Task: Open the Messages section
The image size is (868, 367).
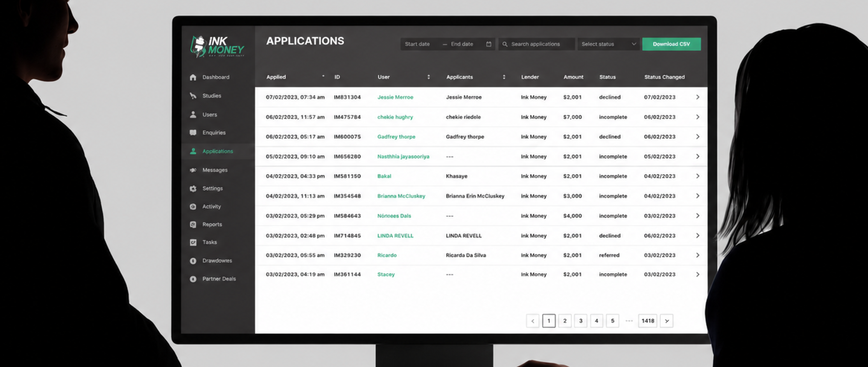Action: coord(215,170)
